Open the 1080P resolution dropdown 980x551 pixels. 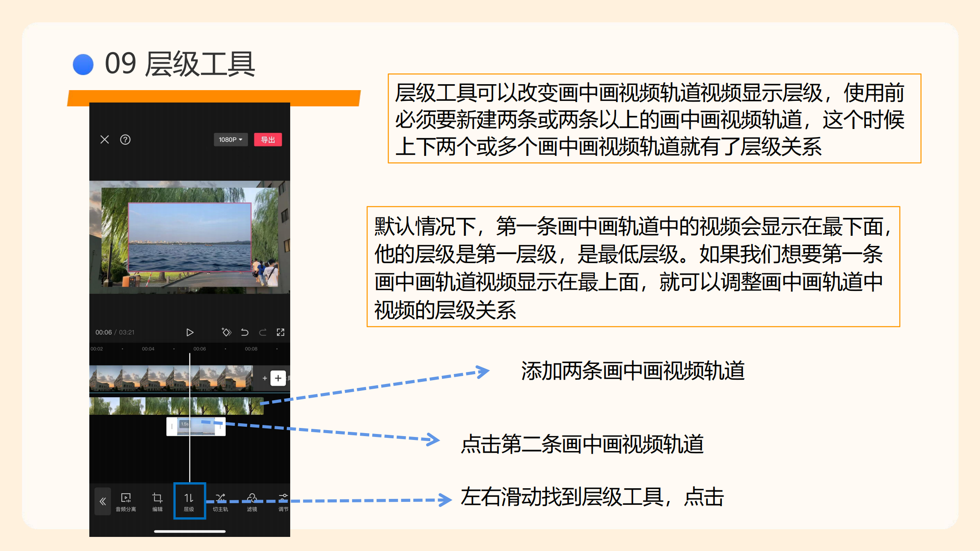(x=231, y=140)
